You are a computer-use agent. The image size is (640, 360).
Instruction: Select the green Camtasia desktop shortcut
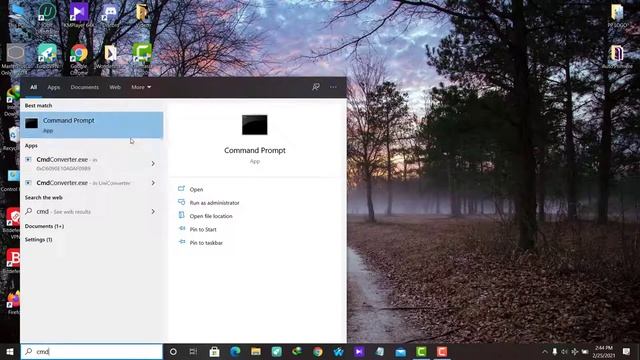point(142,57)
